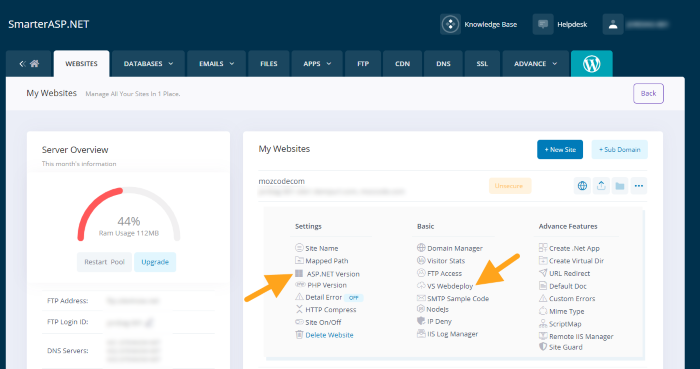Click the Custom Errors warning icon
This screenshot has height=369, width=700.
[x=543, y=298]
